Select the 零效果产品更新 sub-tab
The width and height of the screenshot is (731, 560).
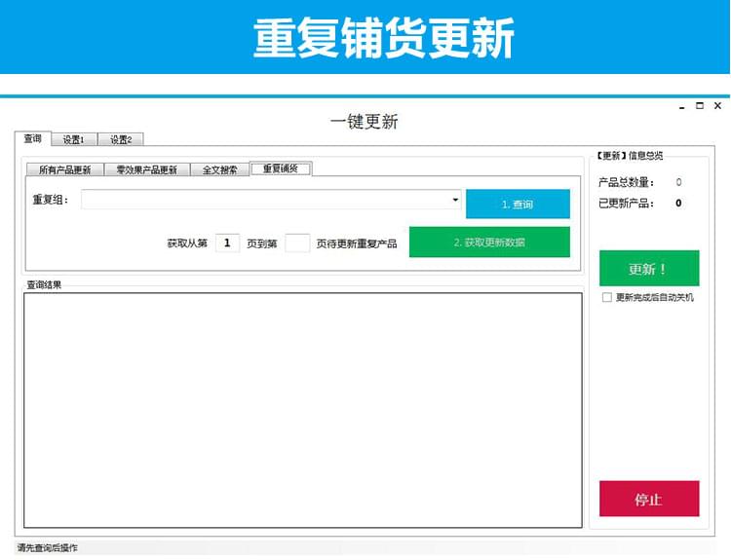pos(146,169)
